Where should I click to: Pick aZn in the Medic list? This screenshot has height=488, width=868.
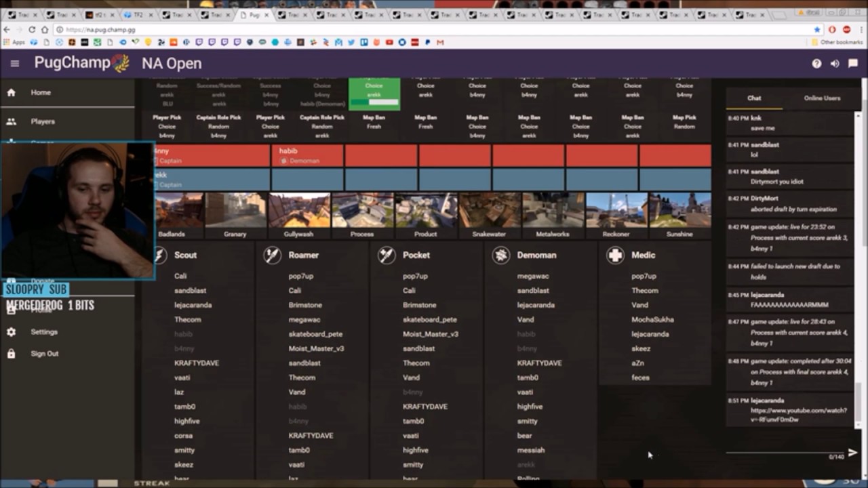pyautogui.click(x=637, y=363)
